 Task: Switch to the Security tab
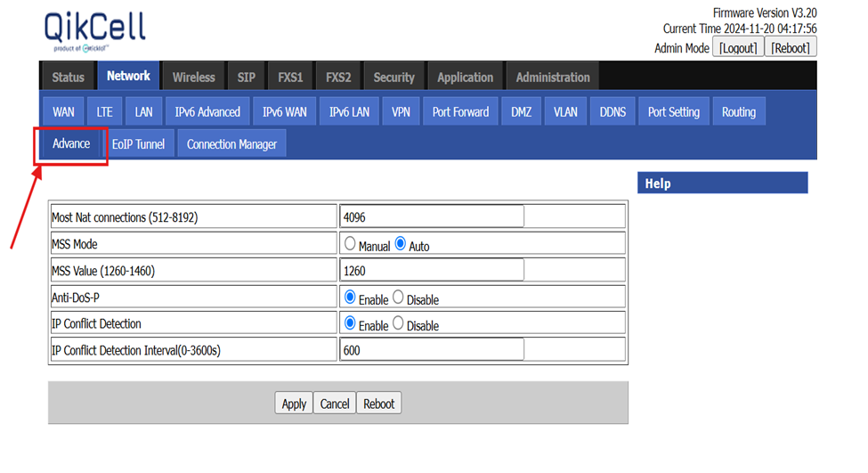coord(393,77)
